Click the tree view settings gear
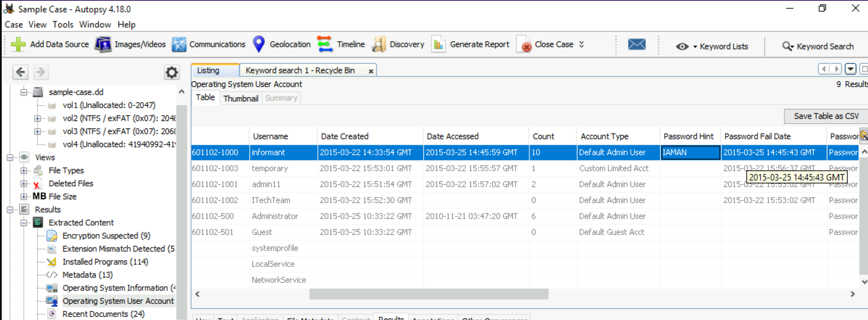The image size is (868, 320). click(171, 72)
